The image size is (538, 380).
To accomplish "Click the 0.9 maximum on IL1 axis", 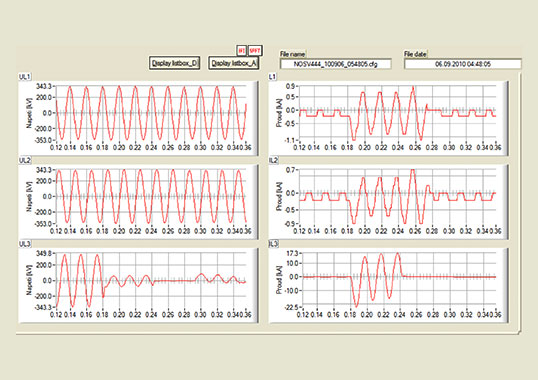I will coord(290,86).
